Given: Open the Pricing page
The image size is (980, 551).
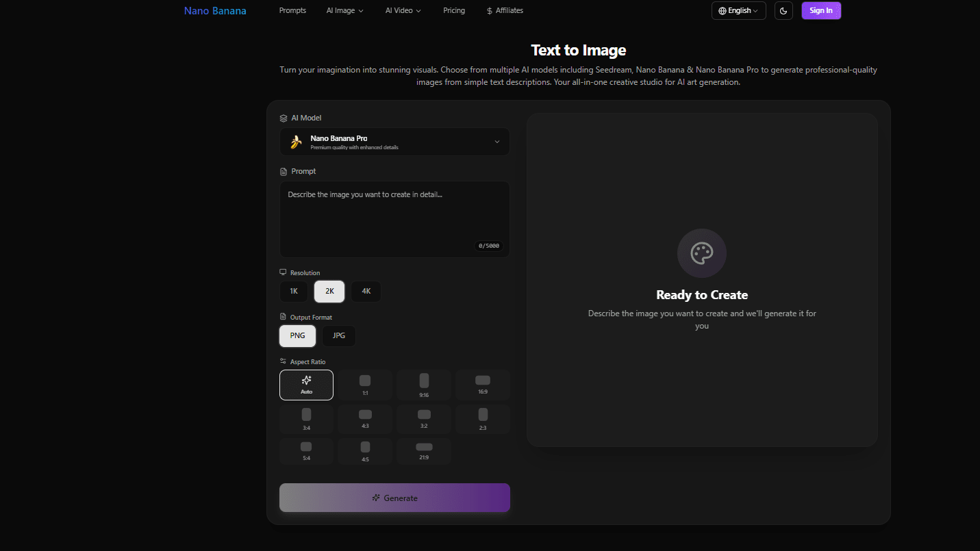Looking at the screenshot, I should 454,11.
